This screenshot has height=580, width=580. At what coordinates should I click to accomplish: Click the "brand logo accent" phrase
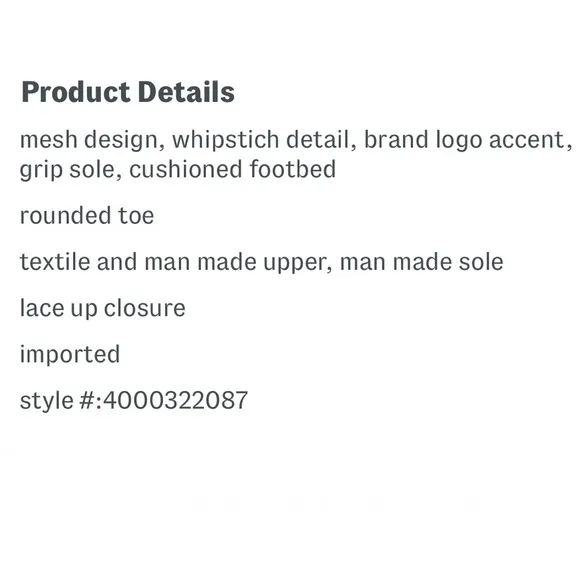point(464,141)
